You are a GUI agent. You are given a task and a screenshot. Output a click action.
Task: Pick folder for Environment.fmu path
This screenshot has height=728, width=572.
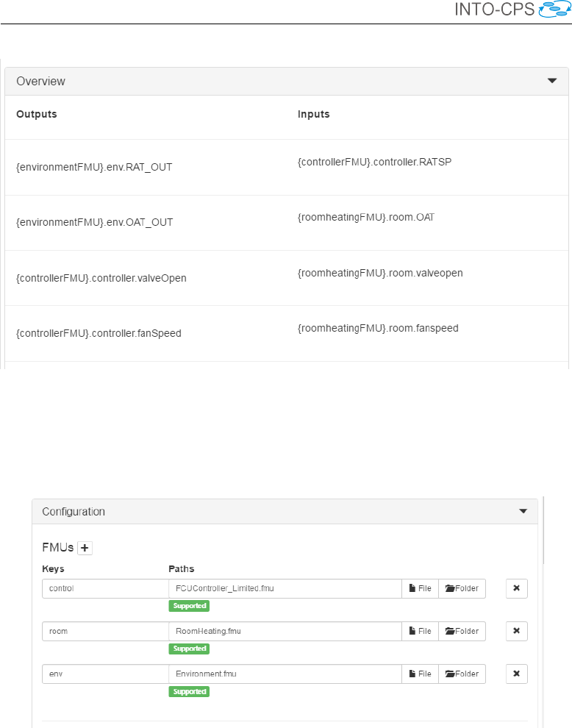tap(462, 674)
